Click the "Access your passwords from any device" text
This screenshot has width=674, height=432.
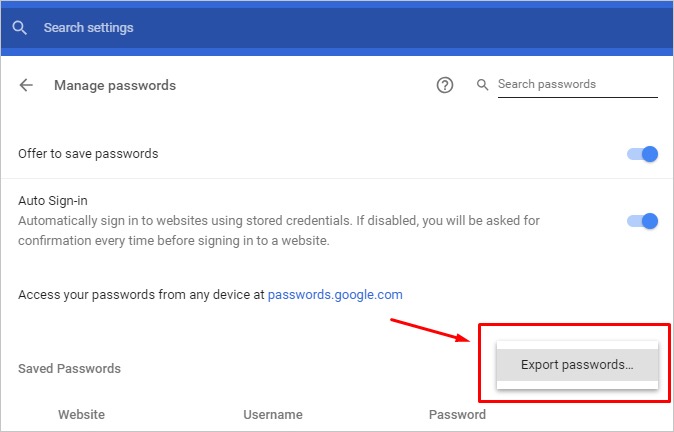(140, 295)
